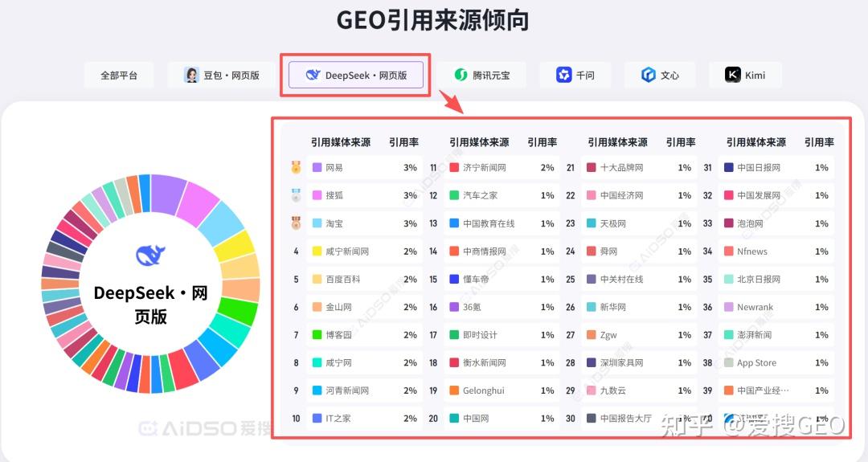Click the 北京日报网 row
868x462 pixels.
coord(776,279)
